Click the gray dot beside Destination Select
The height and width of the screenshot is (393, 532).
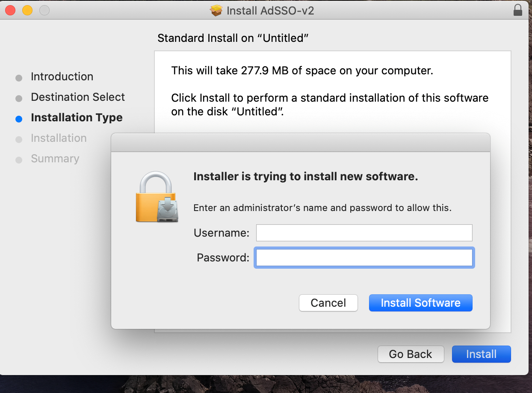coord(19,98)
